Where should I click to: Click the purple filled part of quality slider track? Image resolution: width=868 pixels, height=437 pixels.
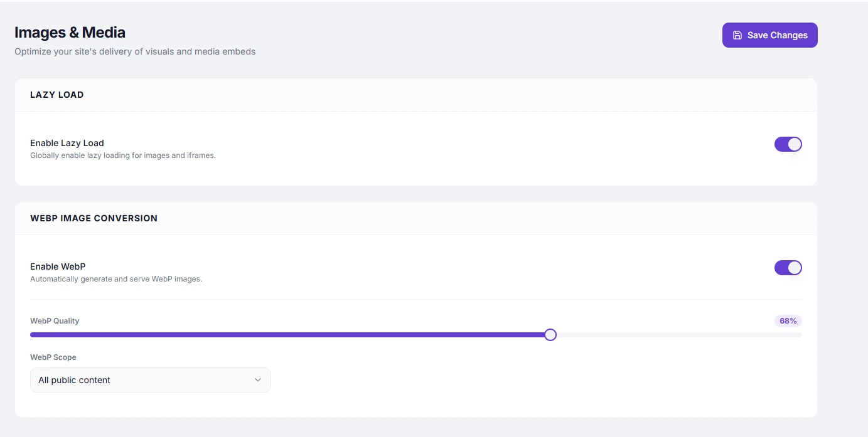pos(287,335)
